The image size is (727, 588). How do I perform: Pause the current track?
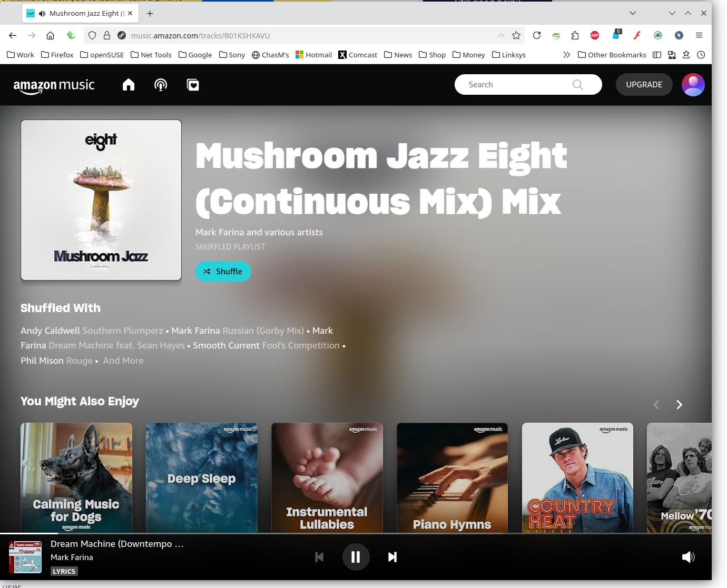[x=356, y=557]
